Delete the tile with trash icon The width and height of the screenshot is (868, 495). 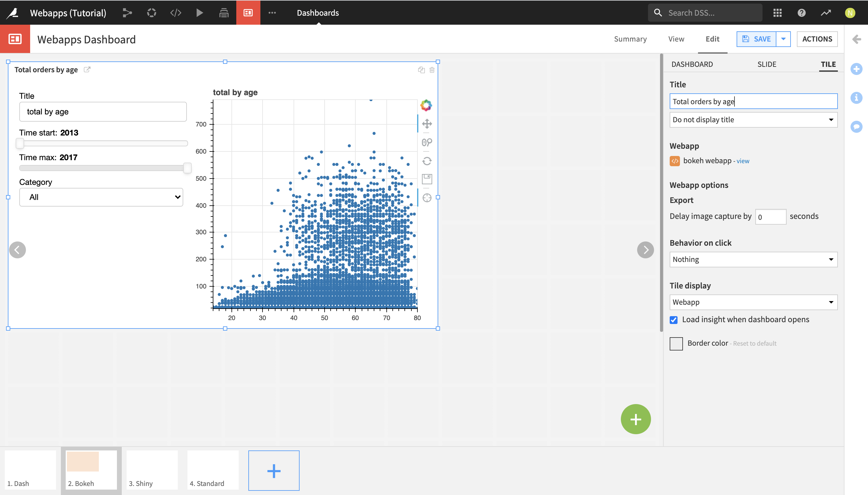432,70
